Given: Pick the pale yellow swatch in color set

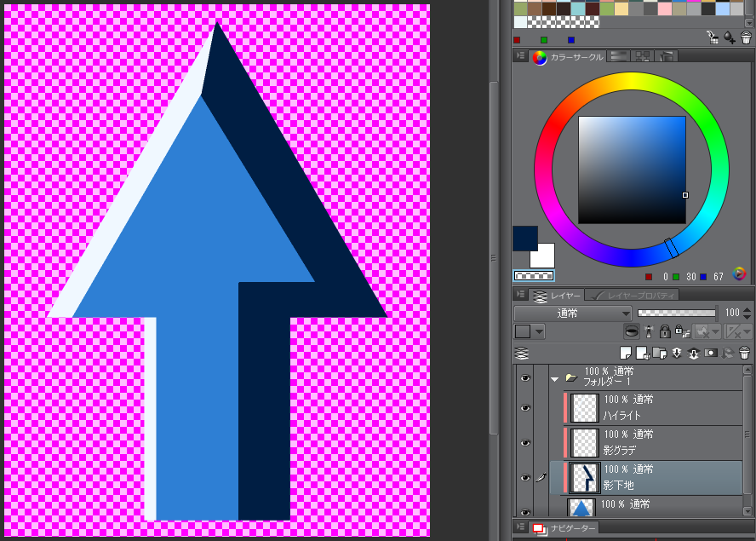Looking at the screenshot, I should click(x=621, y=9).
